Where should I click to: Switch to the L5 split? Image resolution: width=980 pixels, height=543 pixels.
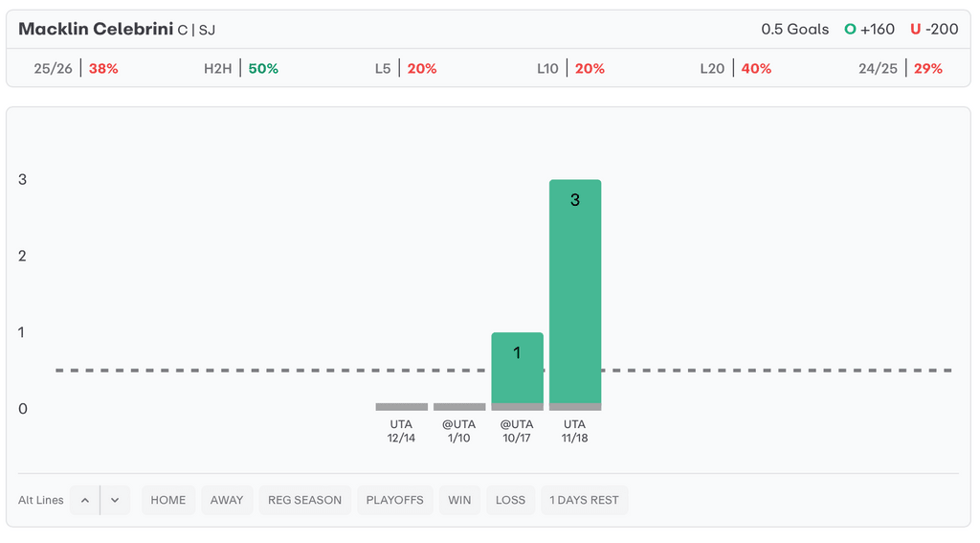tap(406, 69)
